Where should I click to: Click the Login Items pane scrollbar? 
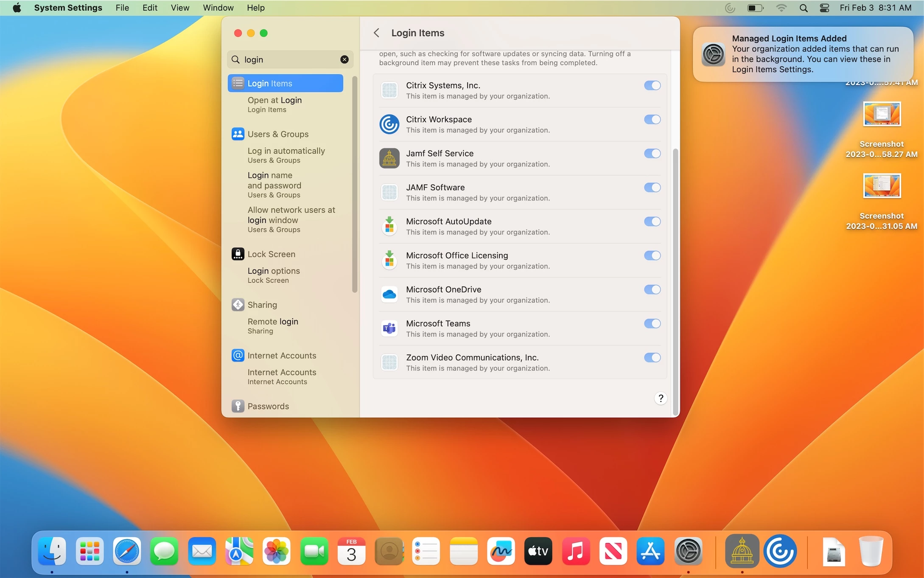tap(675, 280)
